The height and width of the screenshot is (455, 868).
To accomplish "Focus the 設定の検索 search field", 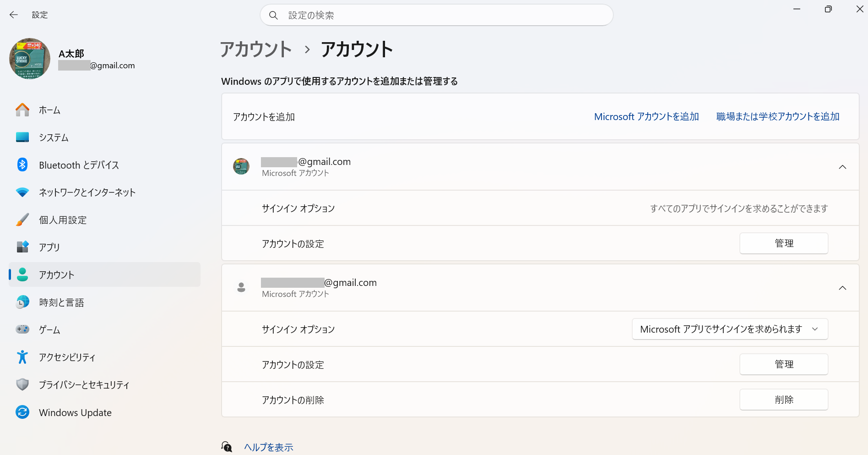I will [437, 15].
